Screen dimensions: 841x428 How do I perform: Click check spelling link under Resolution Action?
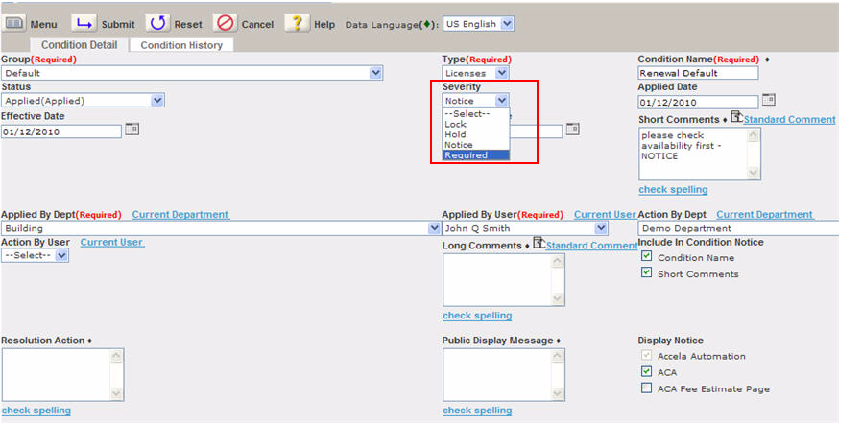(36, 410)
